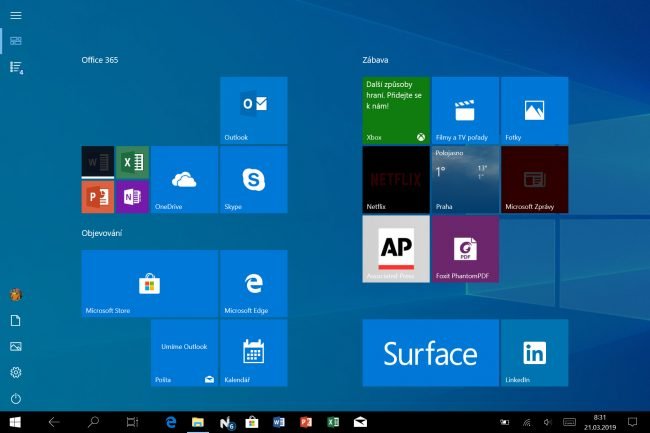Open File Explorer from the taskbar
This screenshot has width=650, height=433.
tap(198, 422)
